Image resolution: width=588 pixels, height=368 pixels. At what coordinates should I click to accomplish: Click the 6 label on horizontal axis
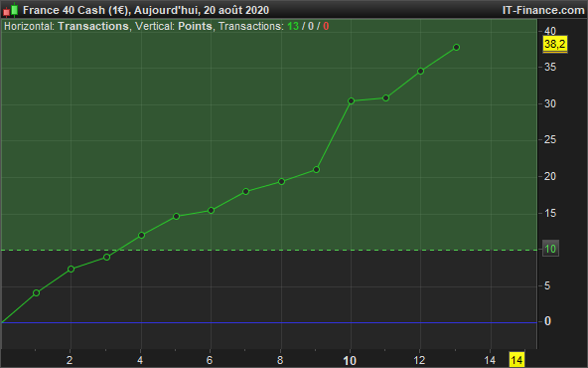[210, 360]
